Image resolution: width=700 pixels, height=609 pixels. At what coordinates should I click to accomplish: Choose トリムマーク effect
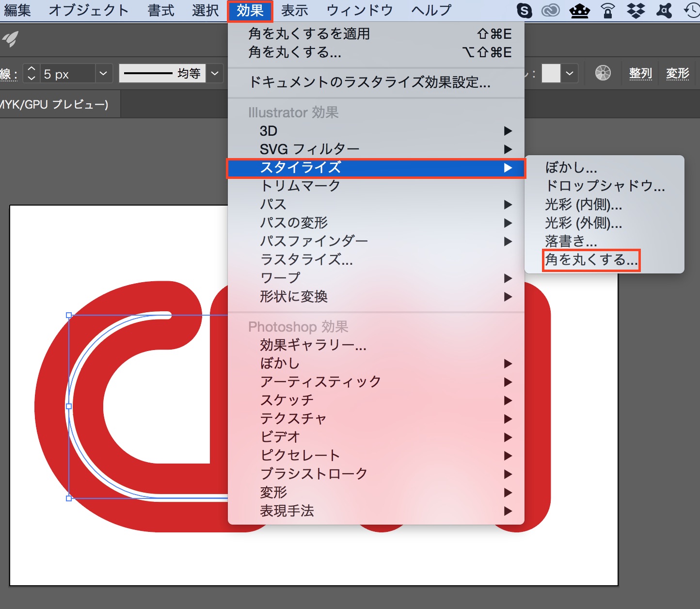tap(376, 186)
